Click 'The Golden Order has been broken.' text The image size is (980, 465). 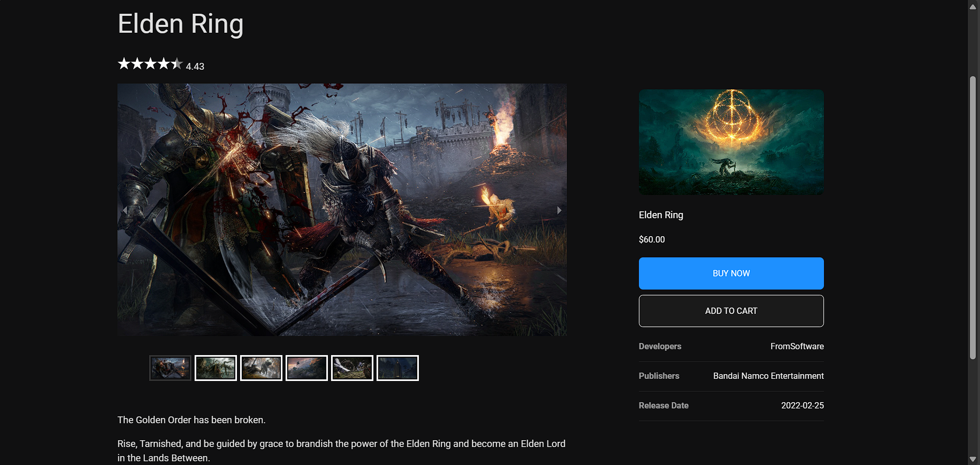pos(191,420)
